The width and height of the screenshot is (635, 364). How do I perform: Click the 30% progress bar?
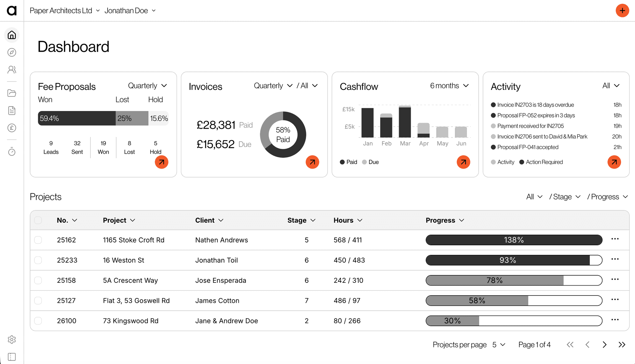514,321
